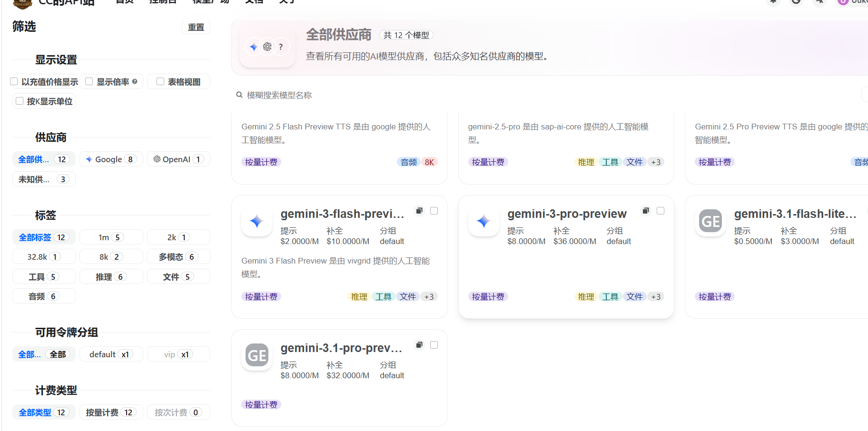The height and width of the screenshot is (431, 868).
Task: Filter by 按次计费 billing type (0)
Action: pos(178,412)
